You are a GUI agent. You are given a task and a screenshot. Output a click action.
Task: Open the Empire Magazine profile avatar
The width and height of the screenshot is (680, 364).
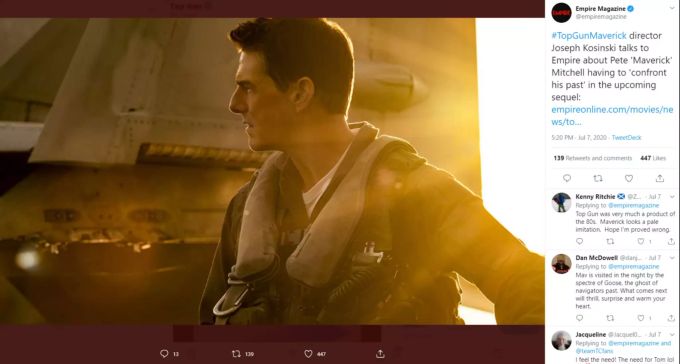(561, 13)
